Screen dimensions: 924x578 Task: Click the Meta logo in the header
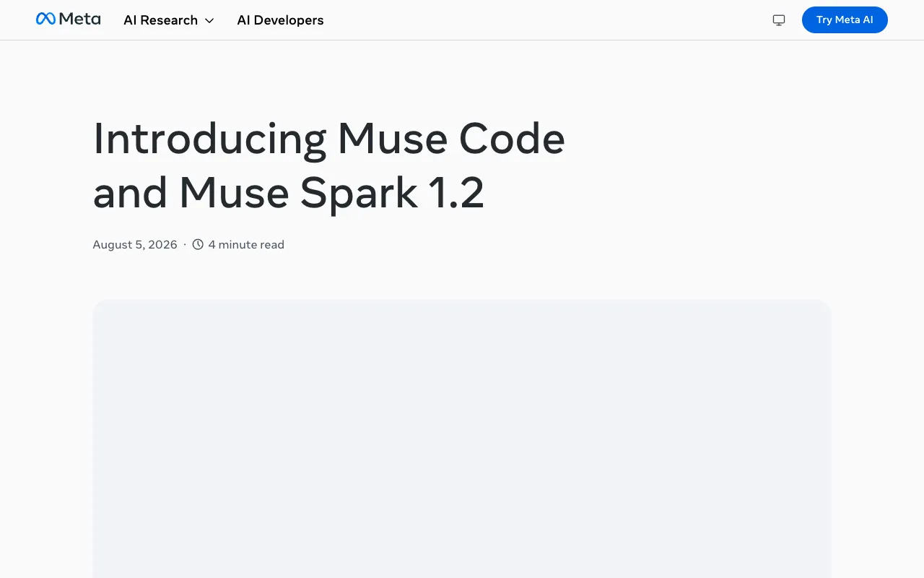click(68, 20)
